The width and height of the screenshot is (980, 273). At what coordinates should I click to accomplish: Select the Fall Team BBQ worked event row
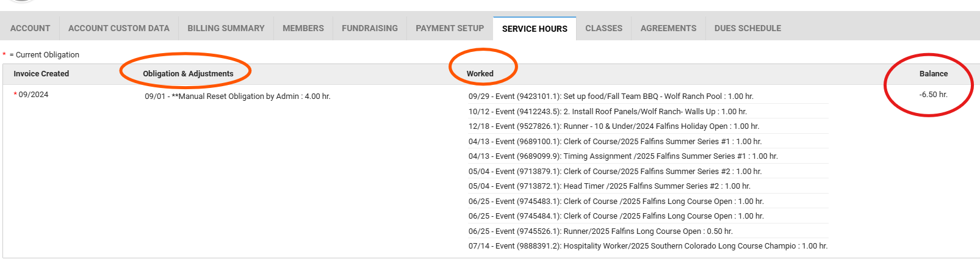pyautogui.click(x=610, y=96)
